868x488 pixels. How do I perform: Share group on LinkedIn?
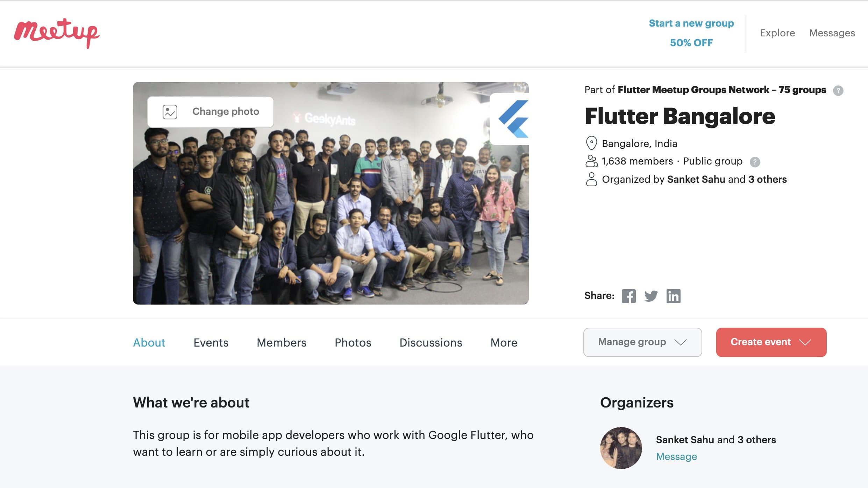coord(673,296)
